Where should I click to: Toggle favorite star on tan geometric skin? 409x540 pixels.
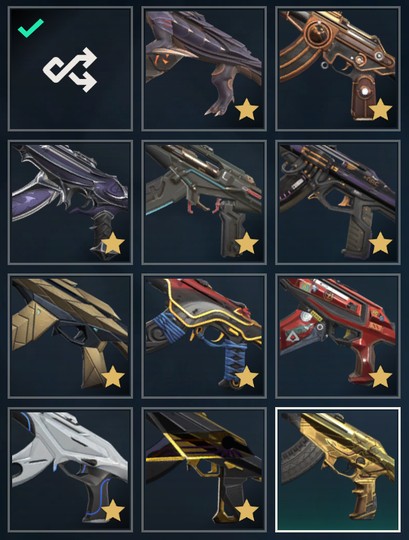pyautogui.click(x=113, y=376)
